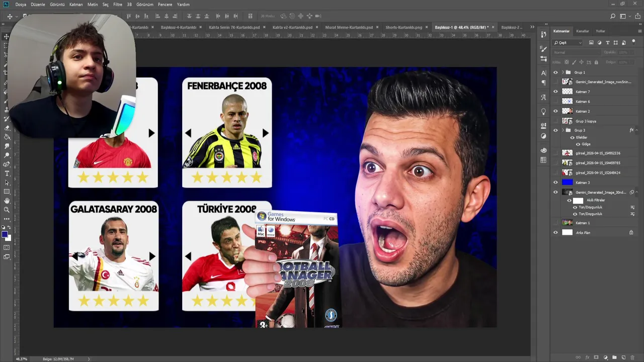This screenshot has width=644, height=362.
Task: Select the Type tool (T) in the toolbox
Action: (x=7, y=173)
